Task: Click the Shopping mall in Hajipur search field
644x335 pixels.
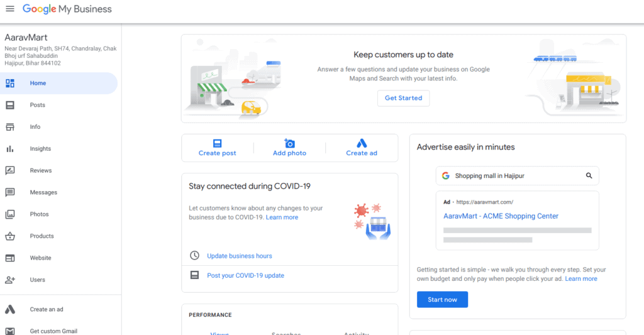Action: pyautogui.click(x=517, y=176)
